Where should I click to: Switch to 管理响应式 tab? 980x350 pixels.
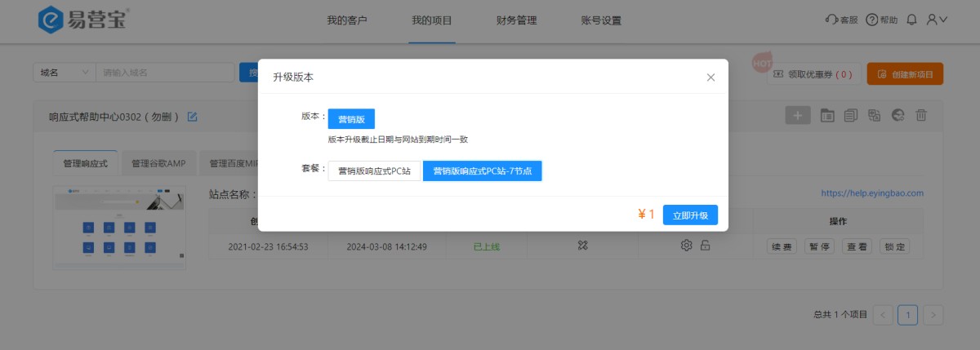pyautogui.click(x=85, y=163)
